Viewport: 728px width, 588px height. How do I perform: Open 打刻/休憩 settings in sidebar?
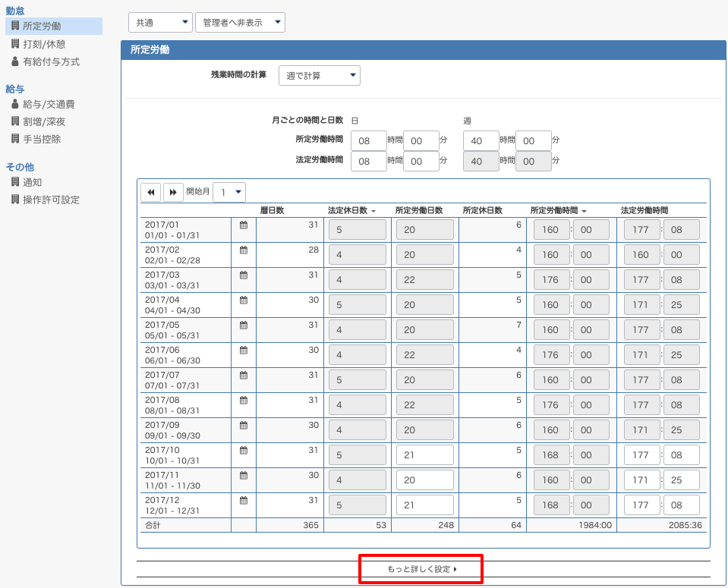click(x=44, y=44)
